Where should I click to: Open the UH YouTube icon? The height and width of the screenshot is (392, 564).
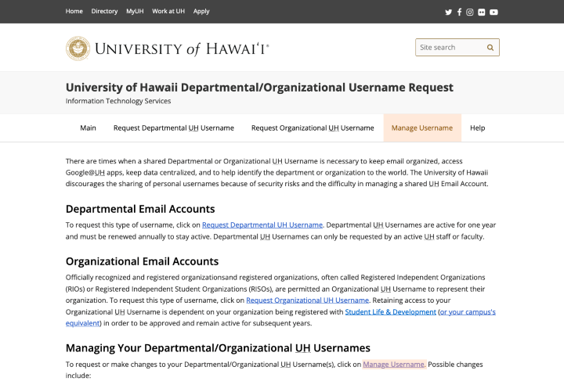tap(493, 13)
